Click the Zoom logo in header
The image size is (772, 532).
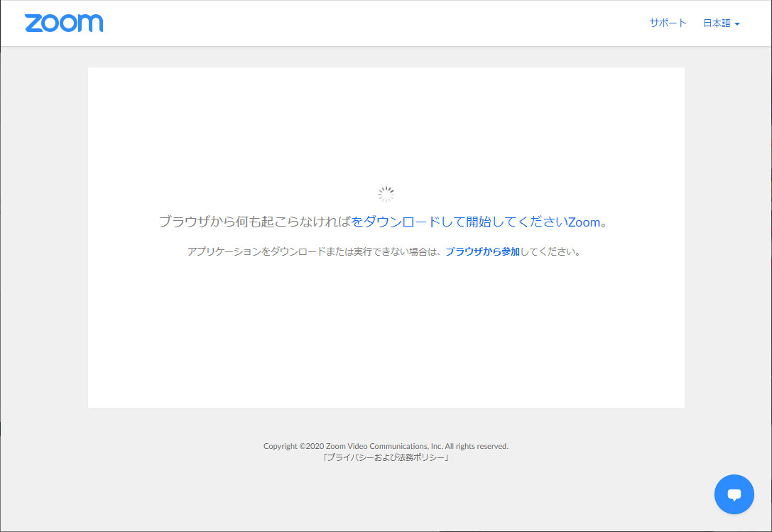(64, 23)
